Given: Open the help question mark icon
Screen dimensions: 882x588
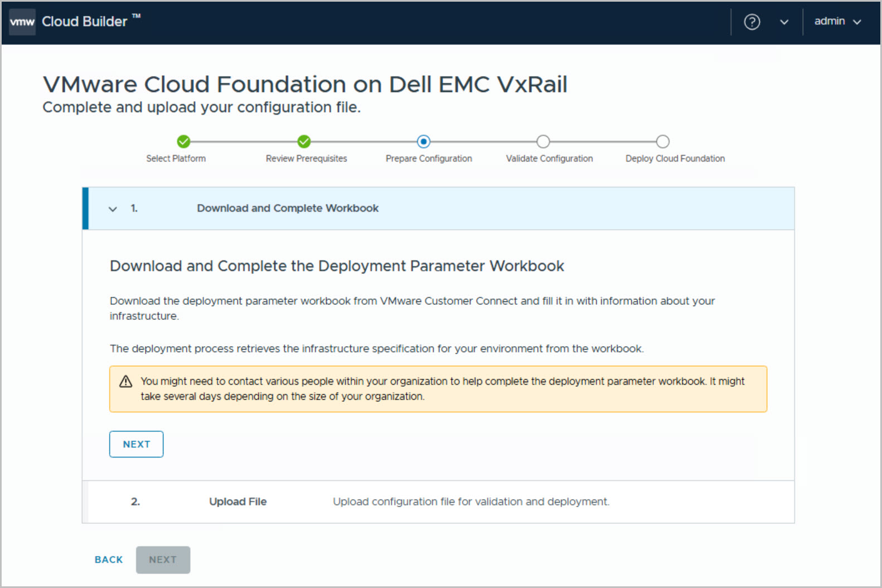Looking at the screenshot, I should pos(752,22).
